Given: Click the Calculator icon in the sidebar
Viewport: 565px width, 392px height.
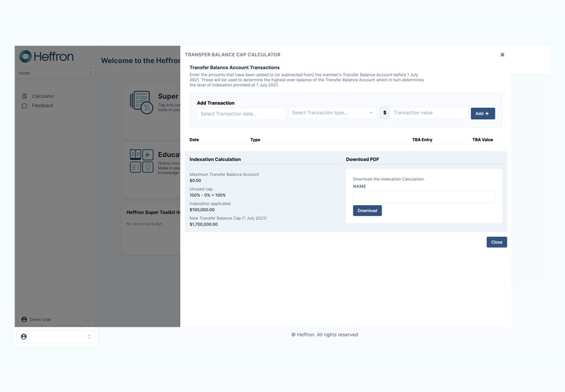Looking at the screenshot, I should [24, 96].
